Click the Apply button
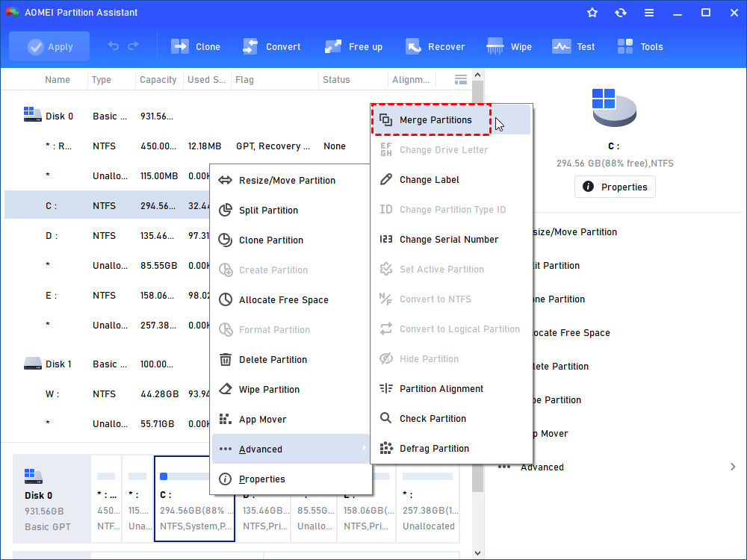 coord(49,46)
